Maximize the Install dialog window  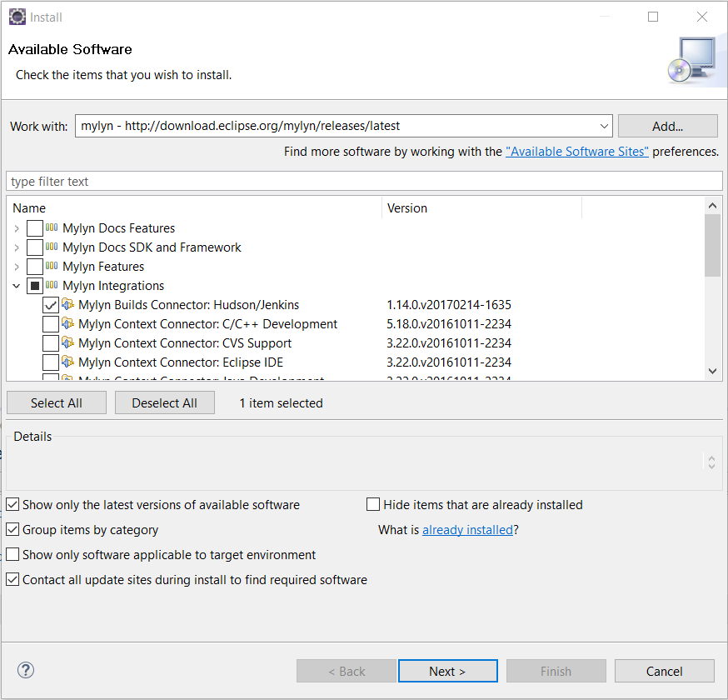coord(653,17)
